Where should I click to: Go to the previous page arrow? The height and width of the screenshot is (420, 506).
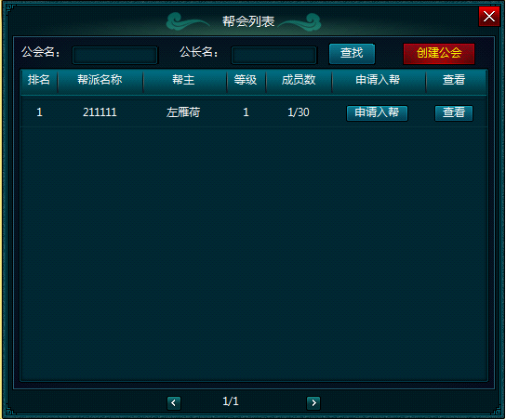pos(174,403)
